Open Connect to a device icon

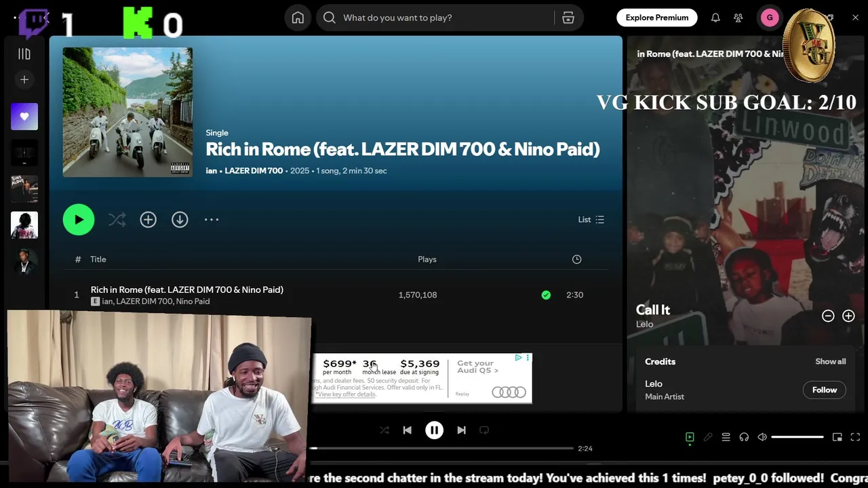tap(744, 437)
